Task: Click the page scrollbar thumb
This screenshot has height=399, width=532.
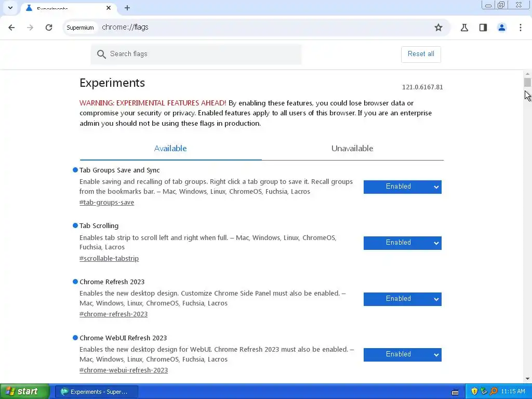Action: point(527,82)
